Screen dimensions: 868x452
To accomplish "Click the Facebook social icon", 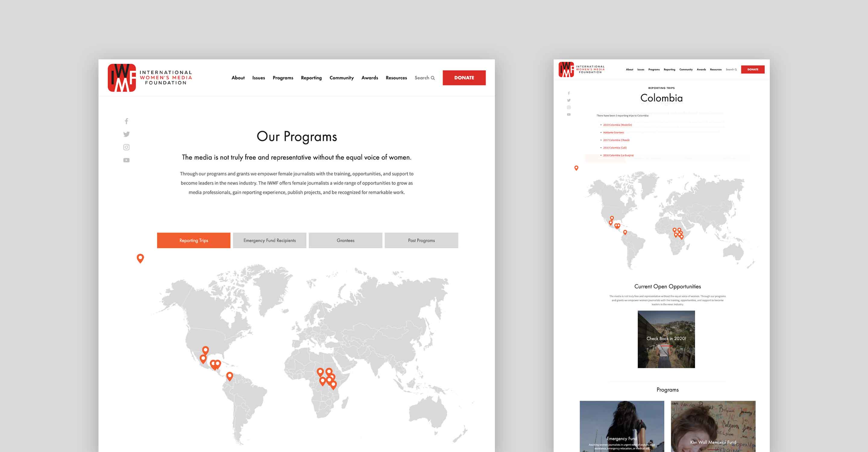I will (126, 121).
